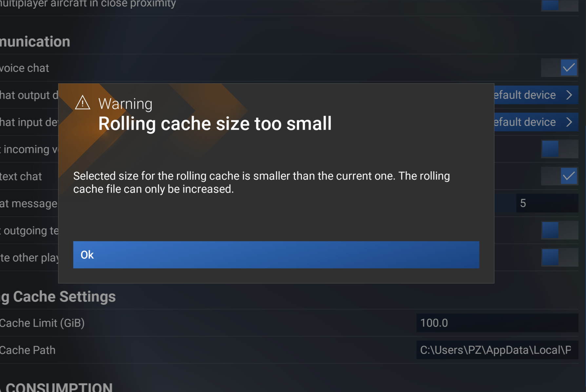The height and width of the screenshot is (392, 586).
Task: Click the chat output device right chevron
Action: click(x=569, y=95)
